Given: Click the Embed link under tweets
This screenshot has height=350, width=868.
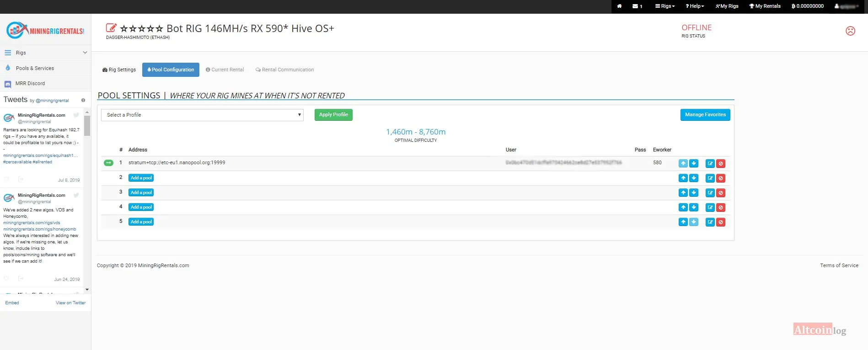Looking at the screenshot, I should point(12,303).
